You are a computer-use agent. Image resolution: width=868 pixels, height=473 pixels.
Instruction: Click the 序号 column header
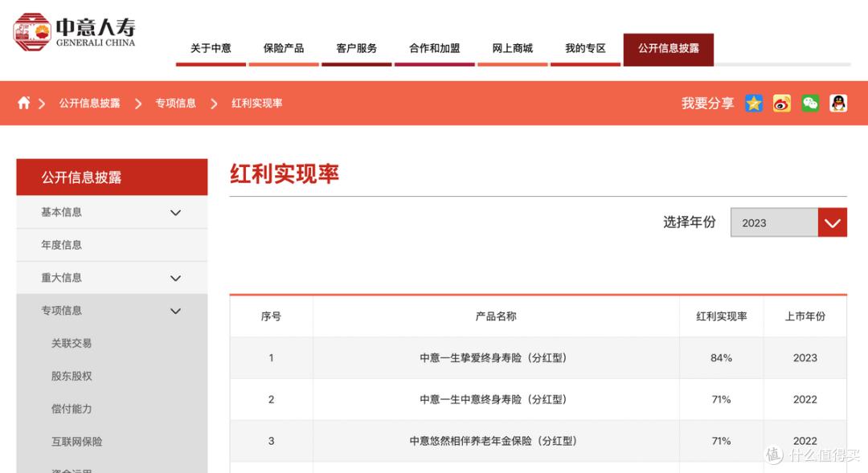coord(272,316)
